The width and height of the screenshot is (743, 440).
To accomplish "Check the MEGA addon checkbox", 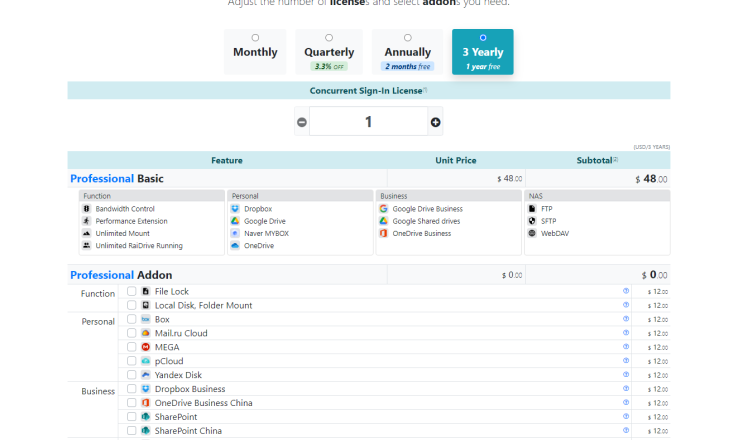I will 132,347.
